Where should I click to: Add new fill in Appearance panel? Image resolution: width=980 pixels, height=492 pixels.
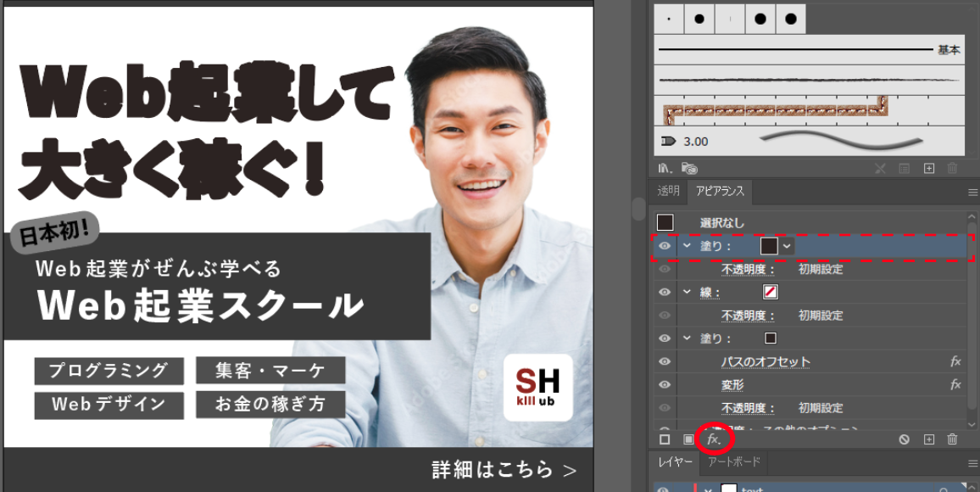(688, 439)
